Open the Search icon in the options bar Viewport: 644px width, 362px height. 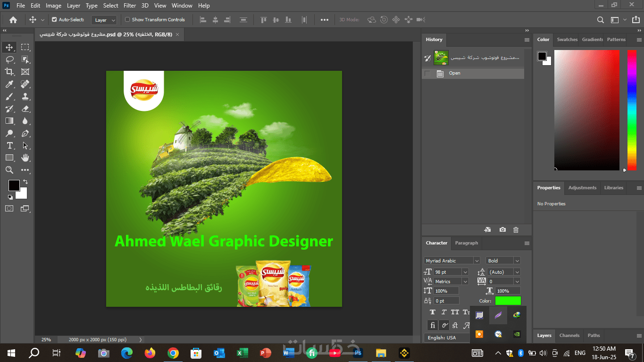coord(600,20)
